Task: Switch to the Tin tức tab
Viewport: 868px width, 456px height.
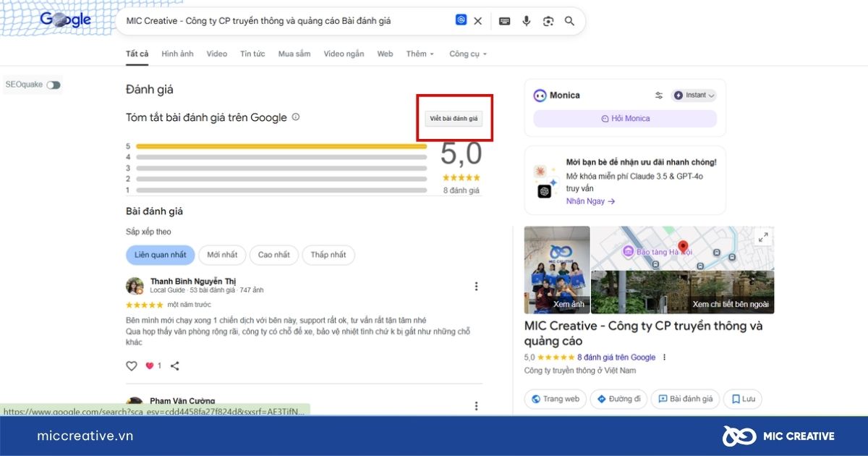Action: tap(252, 54)
